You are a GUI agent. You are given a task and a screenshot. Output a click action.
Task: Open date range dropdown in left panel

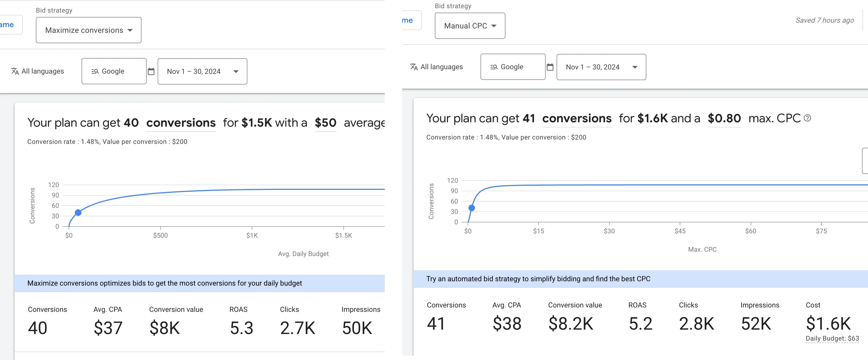[x=202, y=71]
